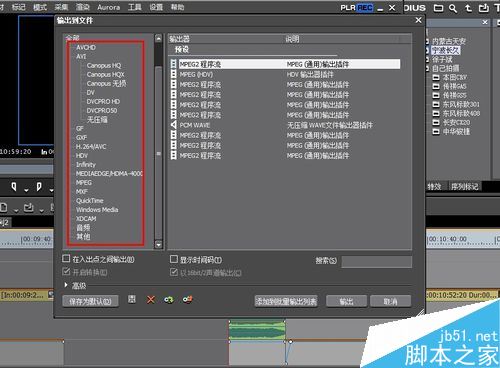Click the Set In point icon below the player
The image size is (500, 368).
click(x=14, y=187)
